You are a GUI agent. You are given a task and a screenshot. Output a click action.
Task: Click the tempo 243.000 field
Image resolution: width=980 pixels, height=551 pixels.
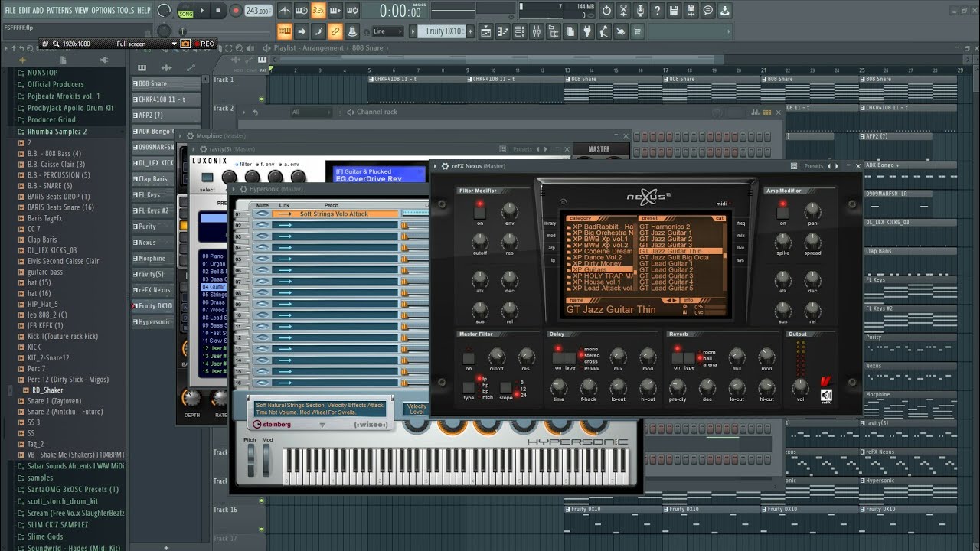point(259,11)
